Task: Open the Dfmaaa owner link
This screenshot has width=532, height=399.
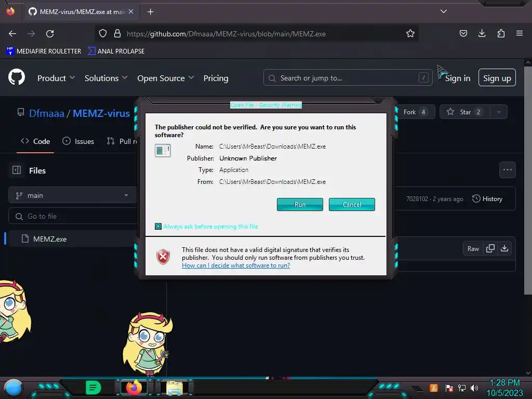Action: (46, 113)
